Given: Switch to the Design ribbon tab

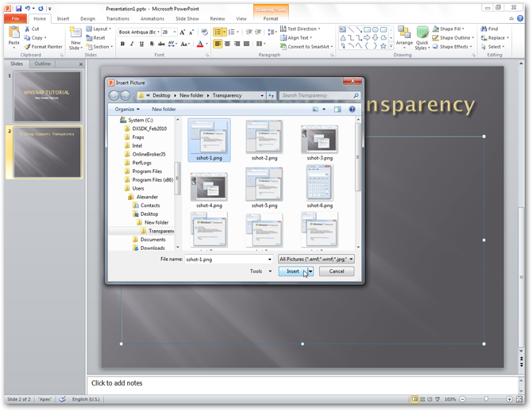Looking at the screenshot, I should tap(88, 19).
